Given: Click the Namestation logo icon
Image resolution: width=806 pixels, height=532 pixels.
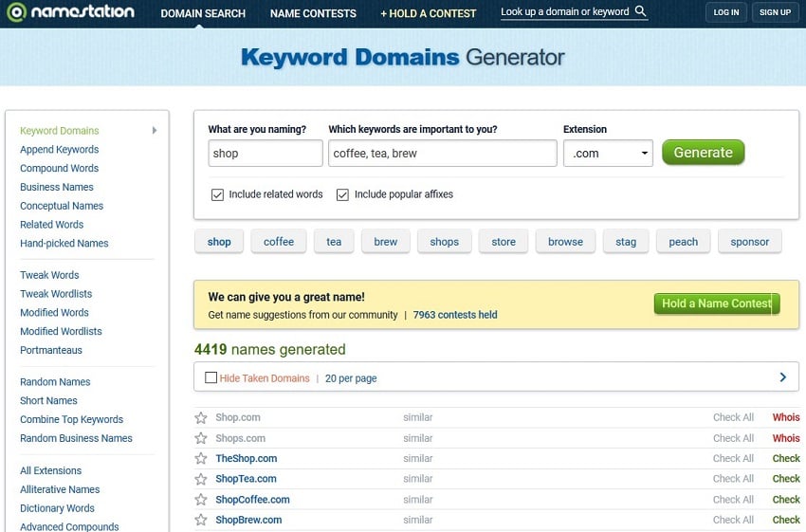Looking at the screenshot, I should (15, 13).
